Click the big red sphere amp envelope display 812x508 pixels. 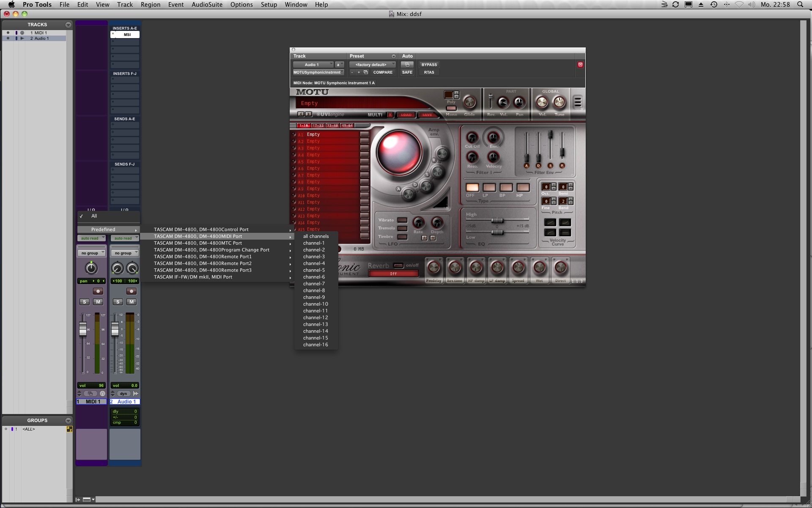click(x=399, y=152)
